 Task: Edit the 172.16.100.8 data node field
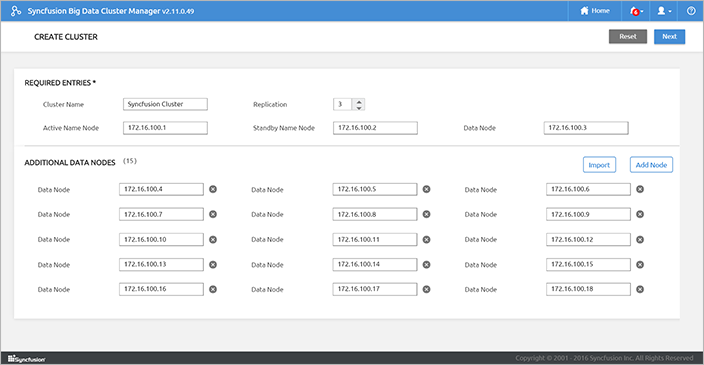coord(375,214)
